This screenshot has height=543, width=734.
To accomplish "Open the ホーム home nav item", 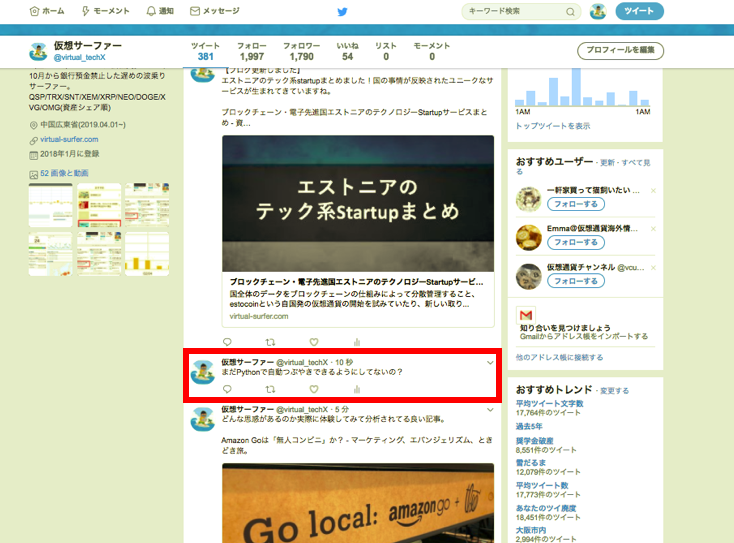I will (47, 11).
